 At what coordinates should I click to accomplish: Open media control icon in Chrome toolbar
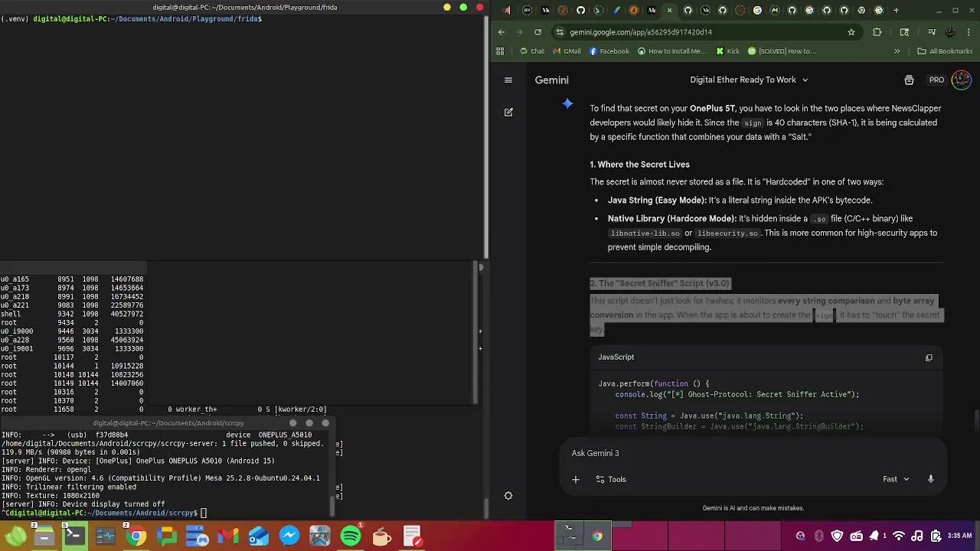(932, 32)
